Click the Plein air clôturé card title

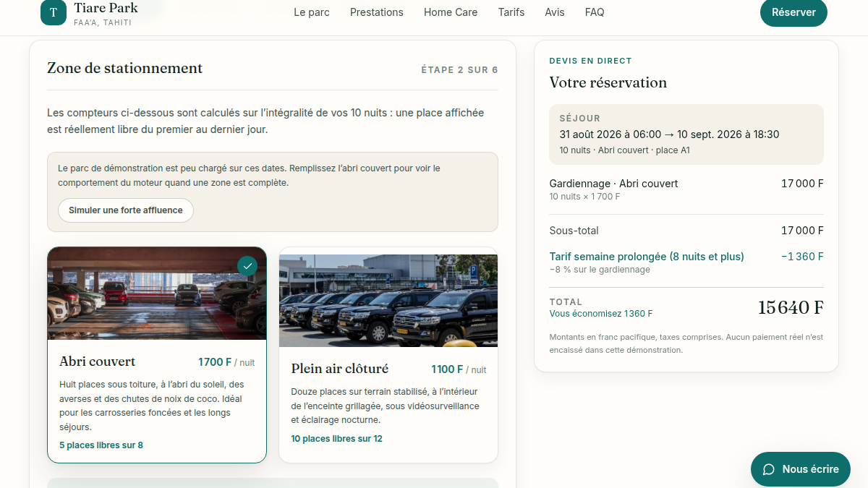point(340,369)
